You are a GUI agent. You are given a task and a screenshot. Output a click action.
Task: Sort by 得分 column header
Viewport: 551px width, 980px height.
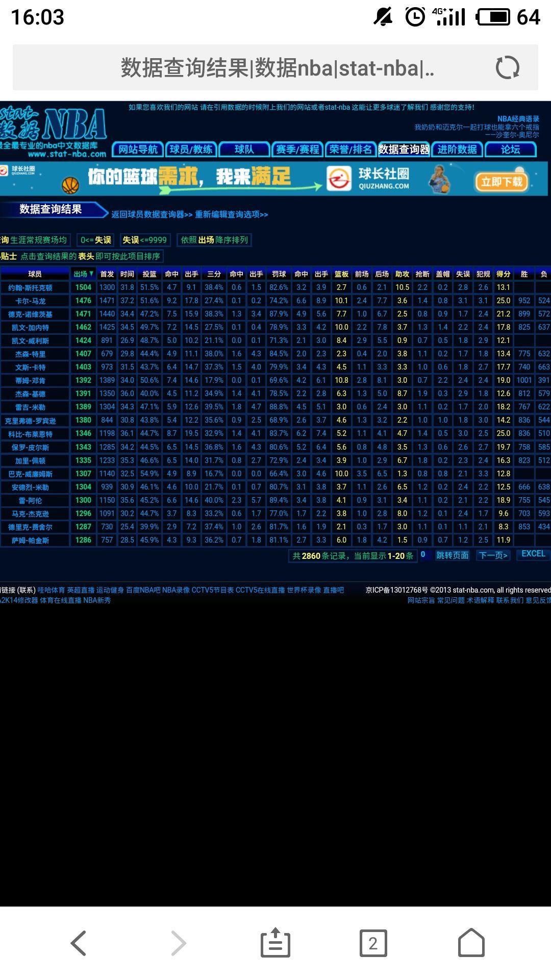(503, 274)
